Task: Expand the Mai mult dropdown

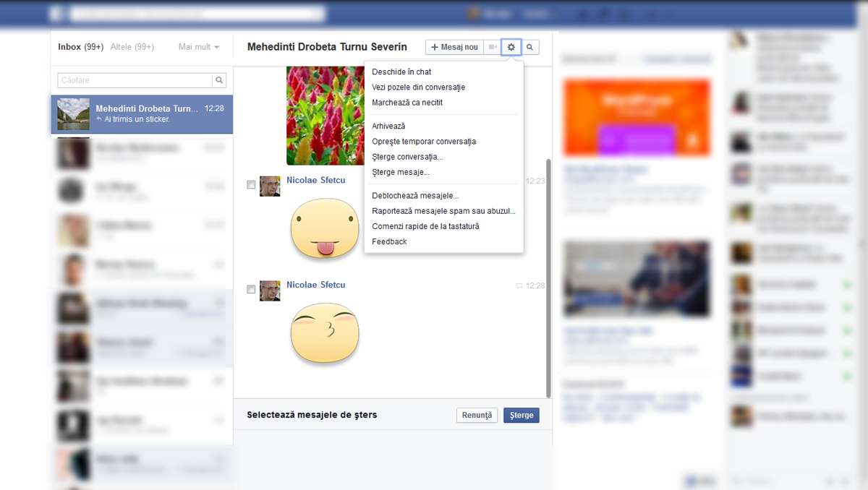Action: coord(199,47)
